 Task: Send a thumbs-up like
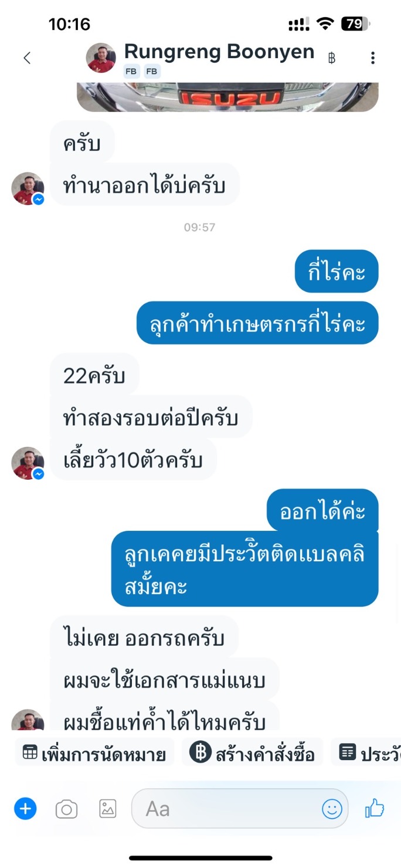coord(375,809)
